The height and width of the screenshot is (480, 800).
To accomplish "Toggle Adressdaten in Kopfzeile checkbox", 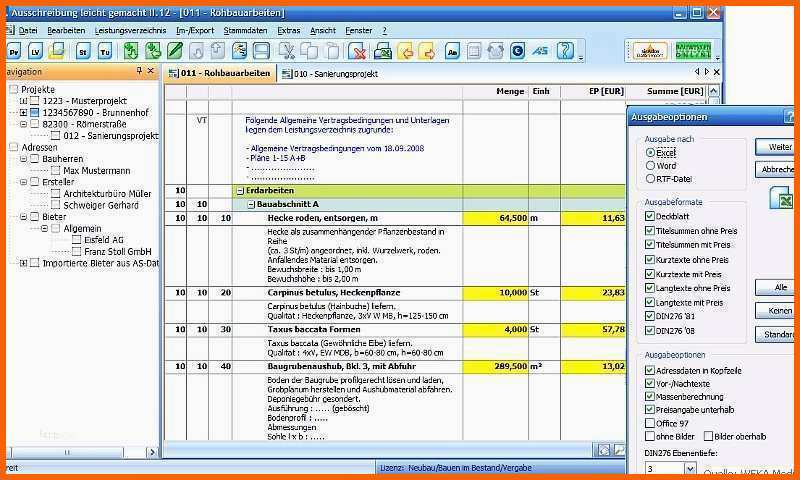I will point(649,371).
